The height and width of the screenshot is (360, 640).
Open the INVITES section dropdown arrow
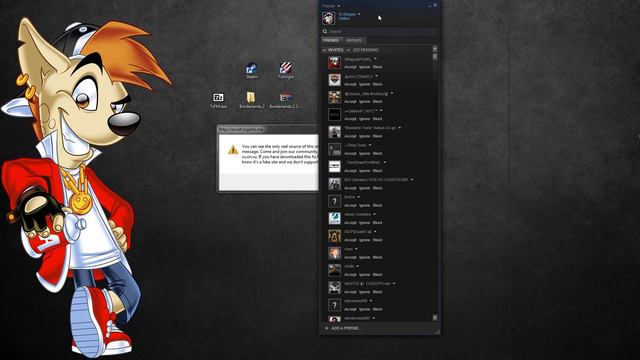pos(348,50)
